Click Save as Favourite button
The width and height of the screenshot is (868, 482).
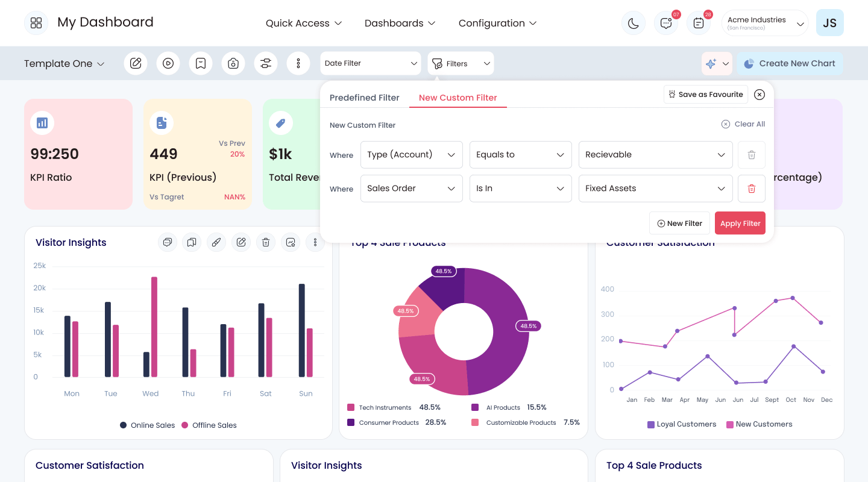pyautogui.click(x=706, y=95)
